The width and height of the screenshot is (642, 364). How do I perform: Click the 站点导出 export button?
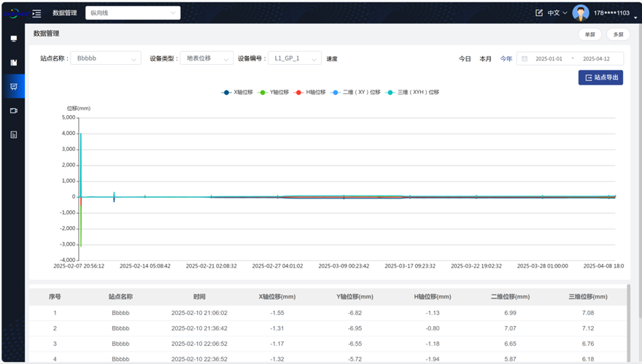[600, 77]
